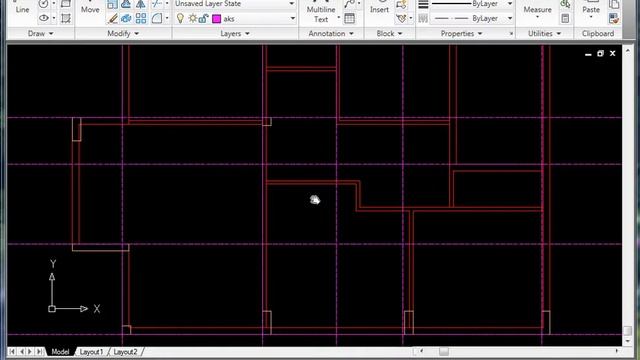Expand the Annotation panel

tap(331, 33)
